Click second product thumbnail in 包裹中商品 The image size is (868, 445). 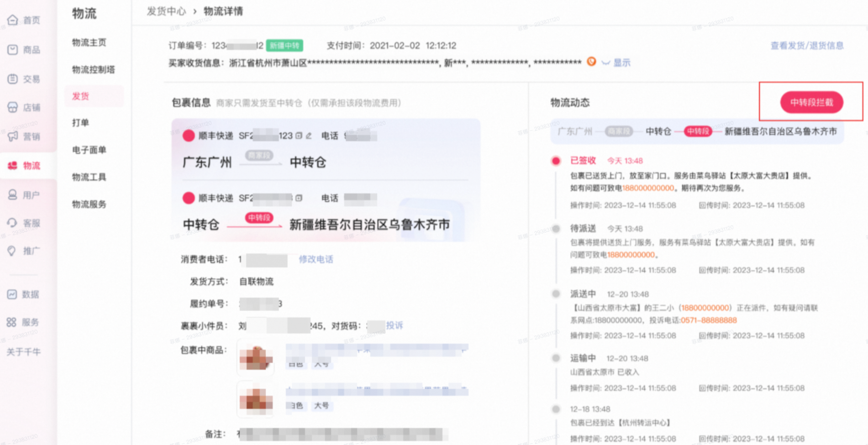tap(256, 399)
